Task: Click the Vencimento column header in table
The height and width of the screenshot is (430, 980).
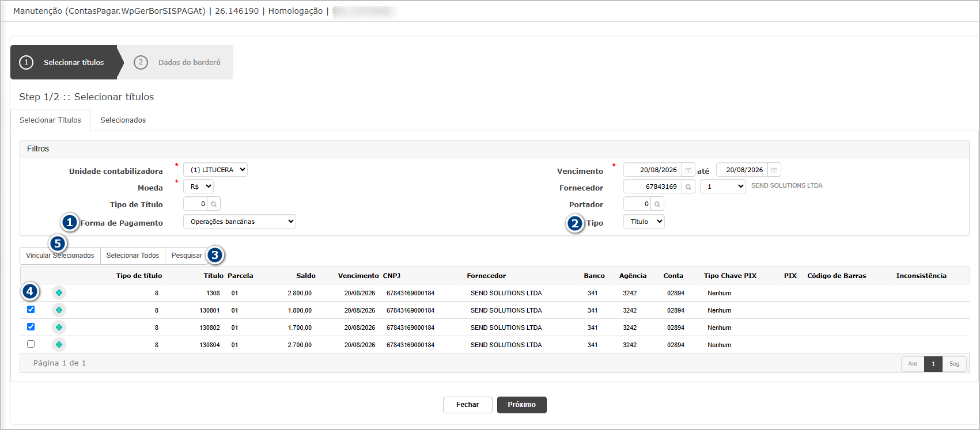Action: tap(358, 276)
